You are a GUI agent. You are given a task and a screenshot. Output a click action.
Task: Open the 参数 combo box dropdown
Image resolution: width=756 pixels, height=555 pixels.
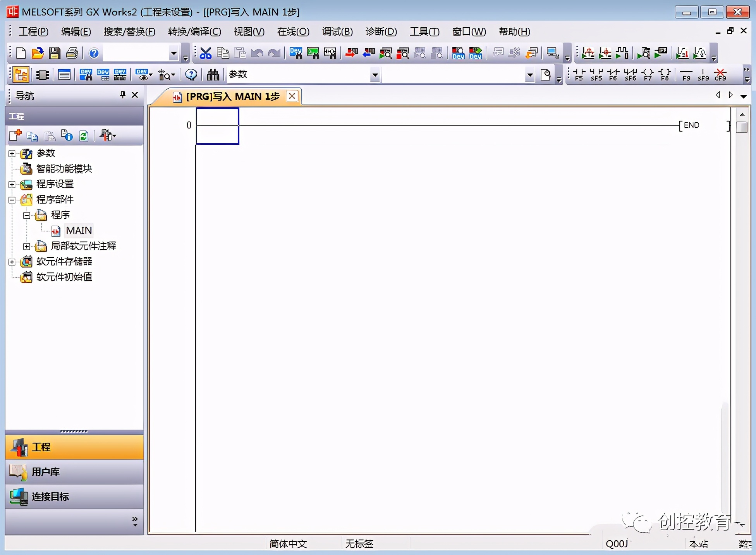click(x=375, y=75)
